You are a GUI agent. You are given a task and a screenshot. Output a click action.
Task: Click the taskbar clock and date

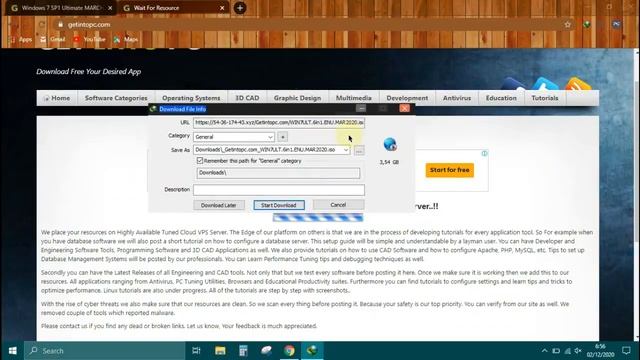click(600, 351)
